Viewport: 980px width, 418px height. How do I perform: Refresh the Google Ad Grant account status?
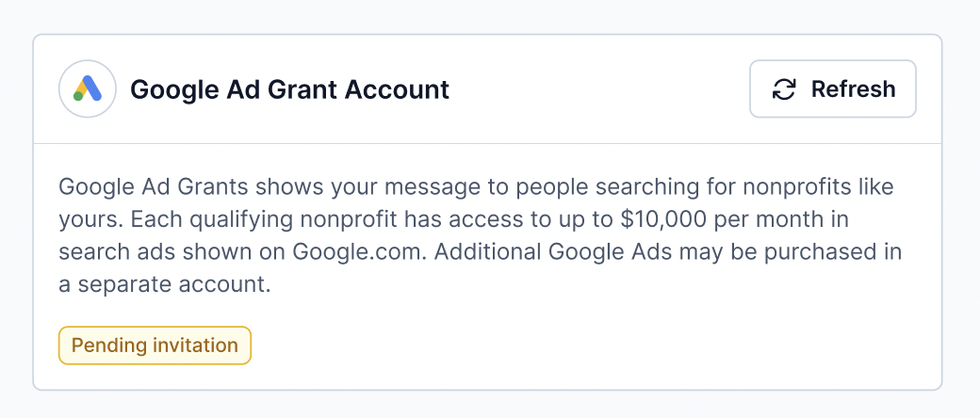(x=832, y=88)
